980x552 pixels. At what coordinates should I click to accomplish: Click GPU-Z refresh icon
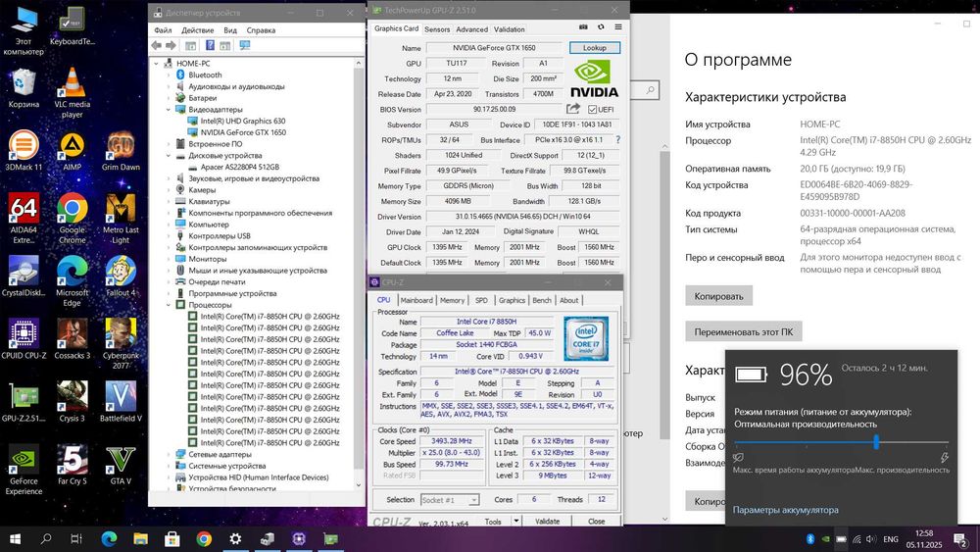point(601,26)
